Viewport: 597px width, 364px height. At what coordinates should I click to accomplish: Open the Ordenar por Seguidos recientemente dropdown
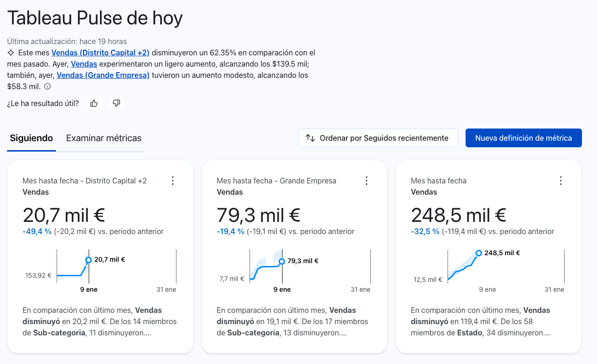pyautogui.click(x=378, y=138)
